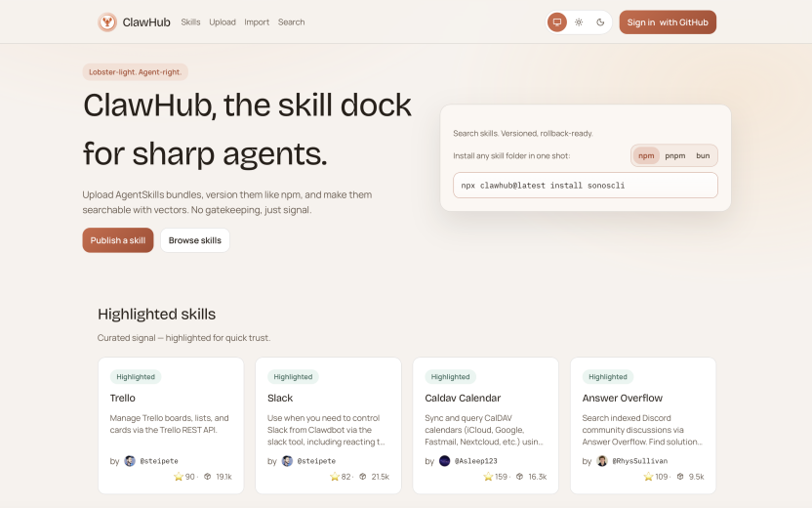Select npm package manager option
Image resolution: width=812 pixels, height=508 pixels.
tap(646, 155)
